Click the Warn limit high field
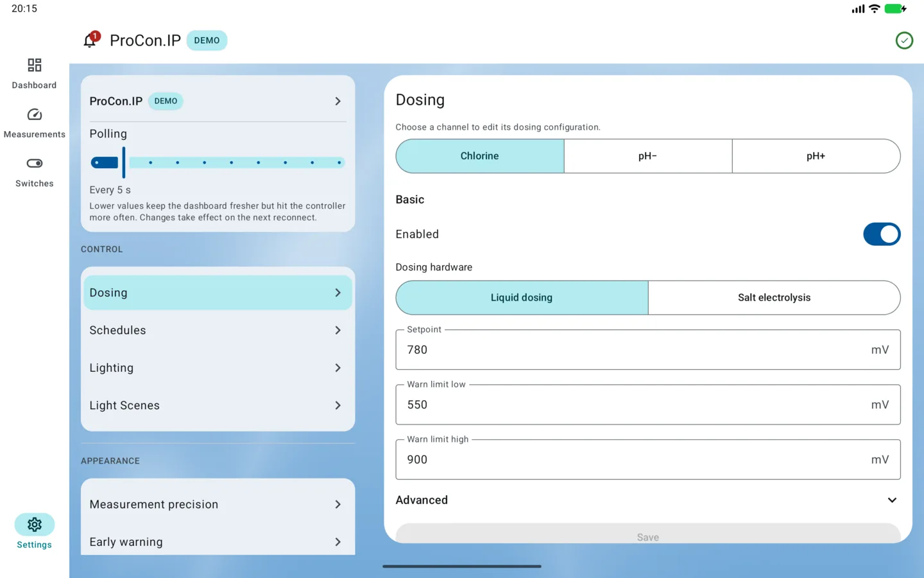 tap(648, 459)
